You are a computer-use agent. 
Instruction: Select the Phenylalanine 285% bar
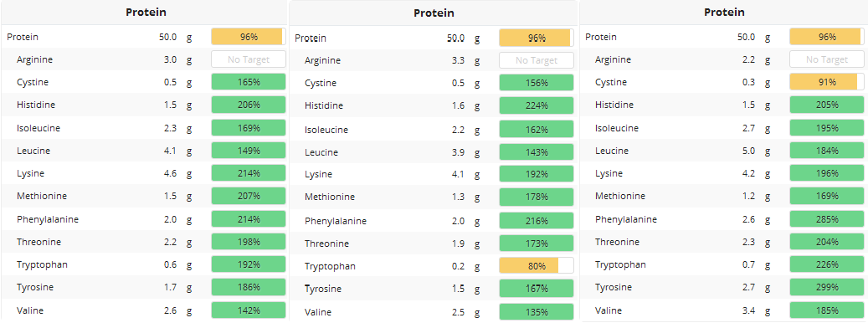827,219
